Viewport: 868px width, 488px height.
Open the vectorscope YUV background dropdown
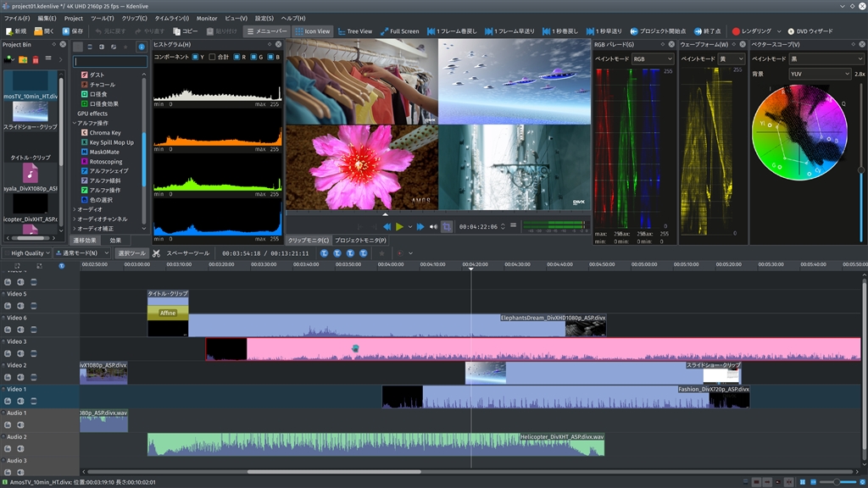819,74
